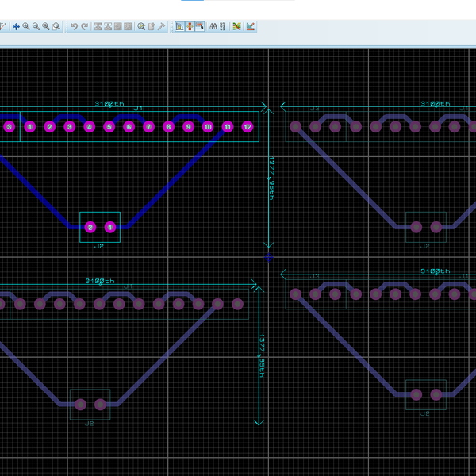Click the block delete icon

point(127,26)
